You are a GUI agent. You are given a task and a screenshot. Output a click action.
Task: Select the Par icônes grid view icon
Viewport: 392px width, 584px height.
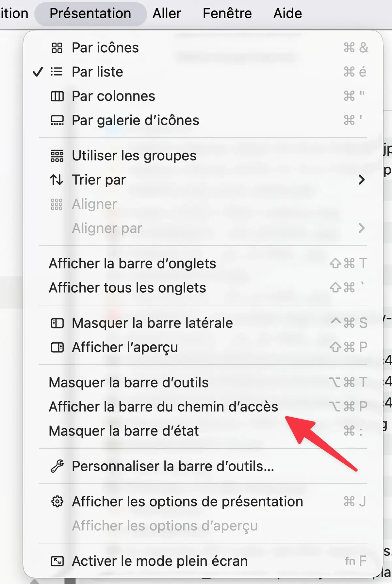(57, 48)
